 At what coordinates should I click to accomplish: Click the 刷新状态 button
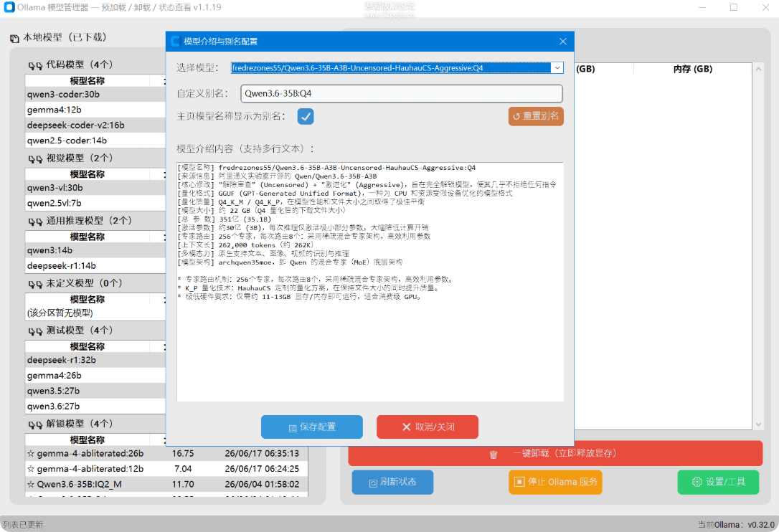point(392,482)
